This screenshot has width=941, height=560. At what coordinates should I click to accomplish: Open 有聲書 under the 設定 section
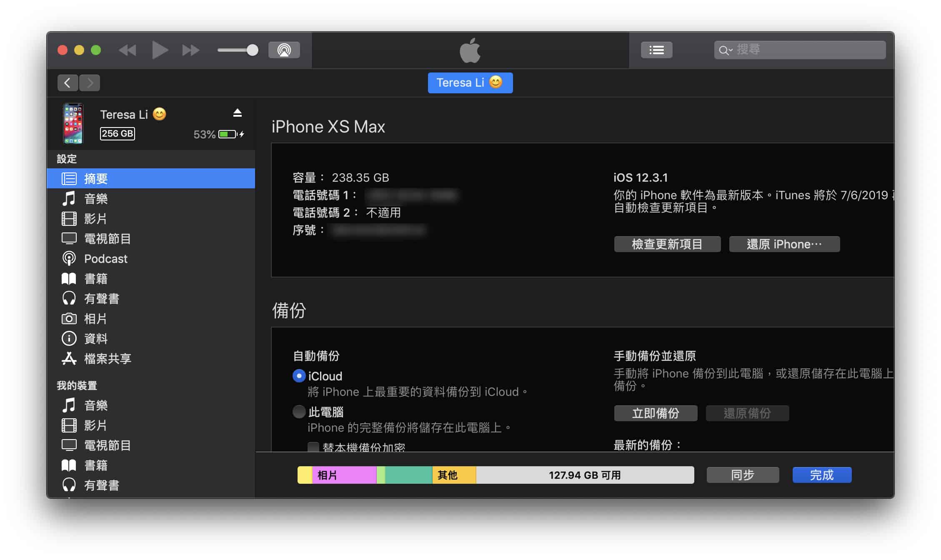tap(151, 298)
